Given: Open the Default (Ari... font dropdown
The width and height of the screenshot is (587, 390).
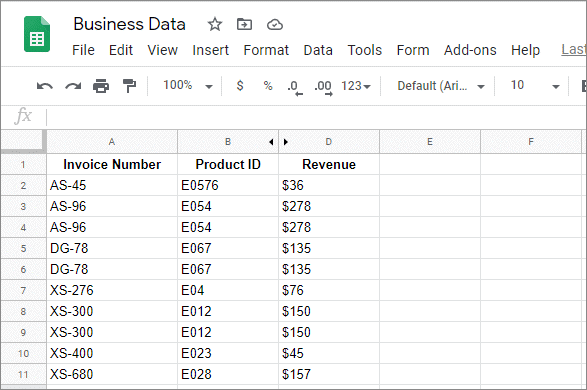Looking at the screenshot, I should pyautogui.click(x=441, y=86).
